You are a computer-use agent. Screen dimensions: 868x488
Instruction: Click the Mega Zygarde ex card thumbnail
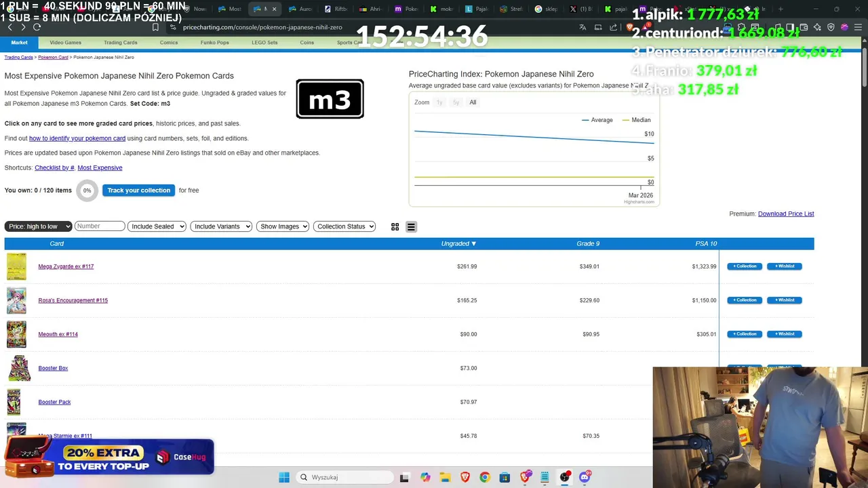coord(16,266)
